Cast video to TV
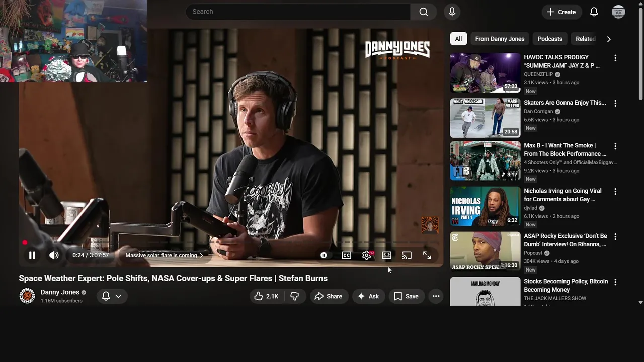Image resolution: width=644 pixels, height=362 pixels. click(407, 255)
